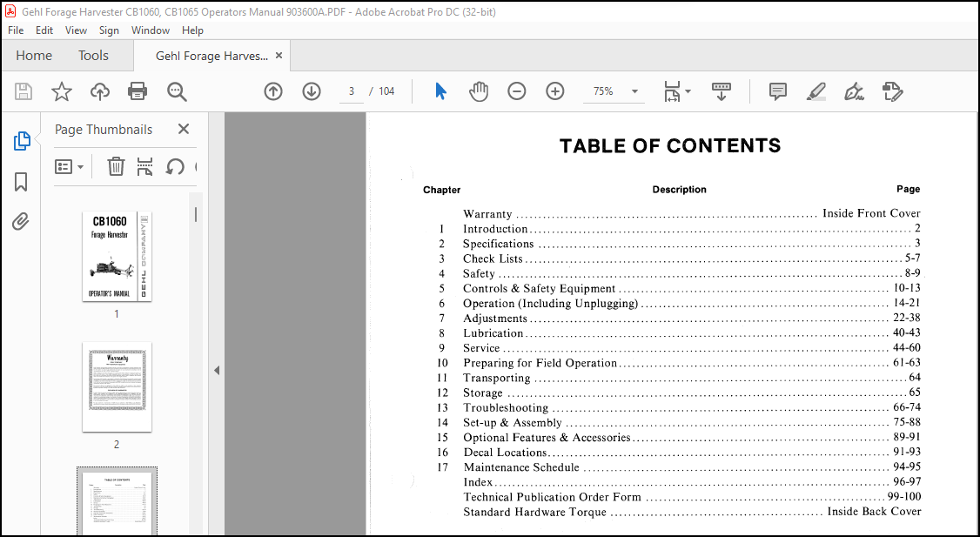Open the Help menu
This screenshot has width=980, height=537.
pos(192,30)
